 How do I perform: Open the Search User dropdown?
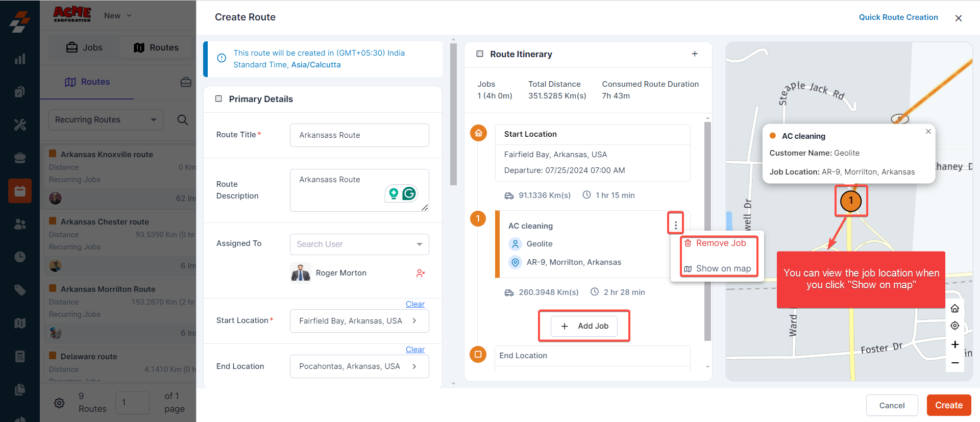[359, 244]
